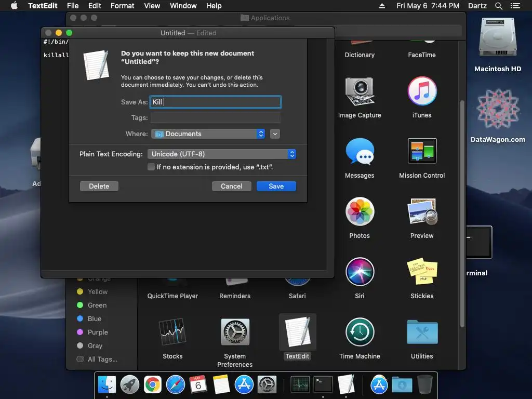Image resolution: width=532 pixels, height=399 pixels.
Task: Click the Tags input field
Action: tap(216, 118)
